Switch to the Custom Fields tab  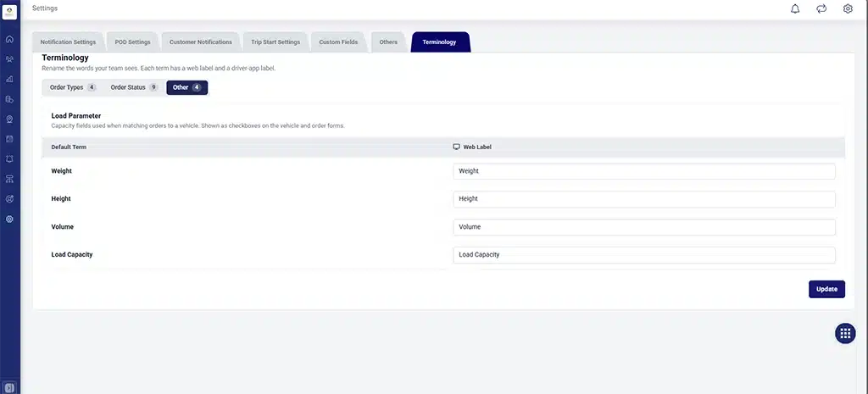click(338, 42)
